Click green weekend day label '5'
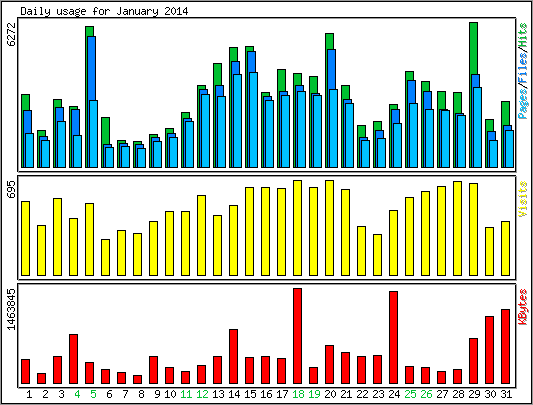533x405 pixels. pyautogui.click(x=93, y=394)
